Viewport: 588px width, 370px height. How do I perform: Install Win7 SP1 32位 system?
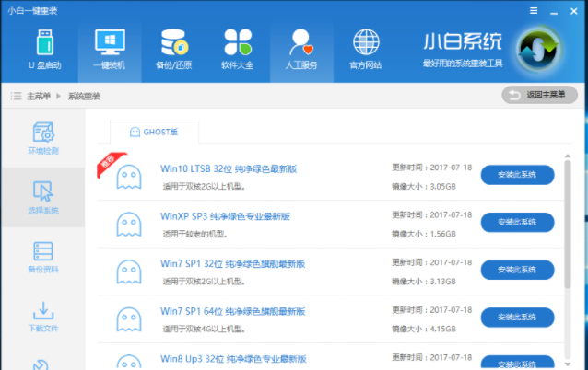(x=517, y=270)
